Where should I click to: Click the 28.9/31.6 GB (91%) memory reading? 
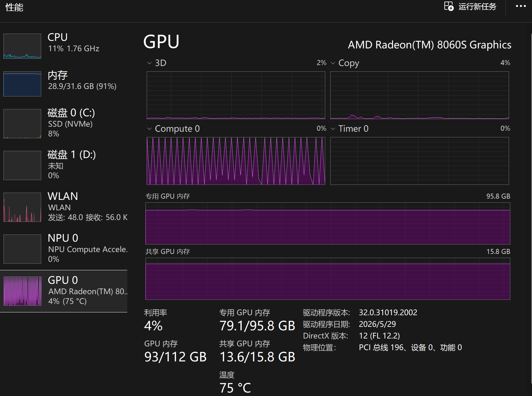tap(82, 86)
